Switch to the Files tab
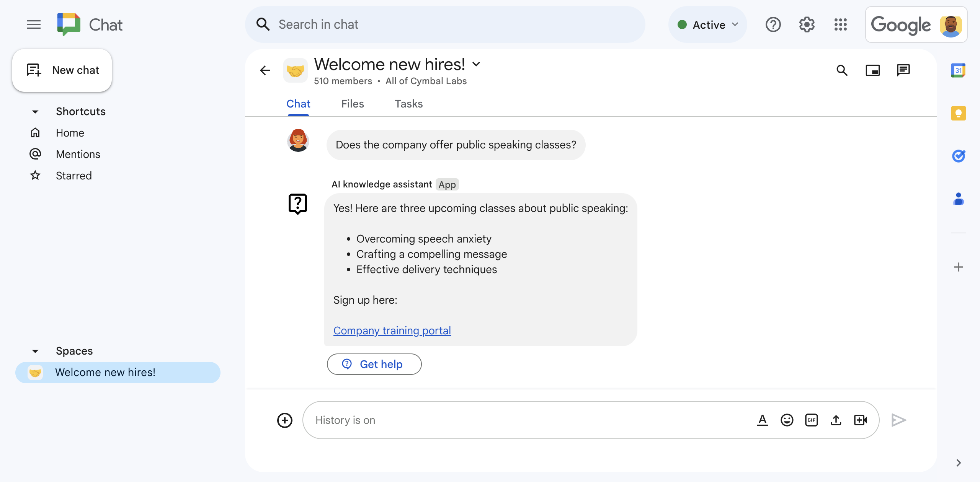This screenshot has width=980, height=482. click(x=353, y=104)
